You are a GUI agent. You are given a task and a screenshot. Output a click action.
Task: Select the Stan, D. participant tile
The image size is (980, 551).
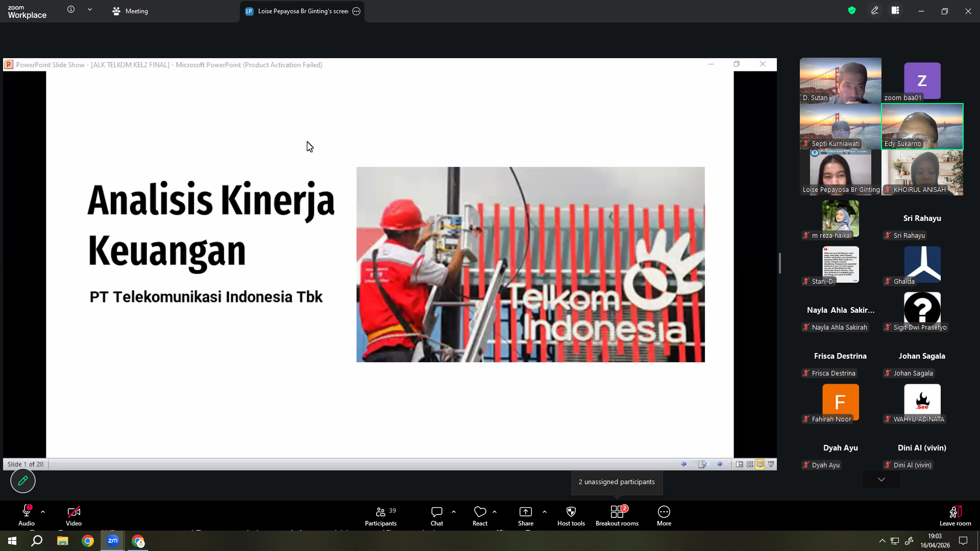click(841, 264)
